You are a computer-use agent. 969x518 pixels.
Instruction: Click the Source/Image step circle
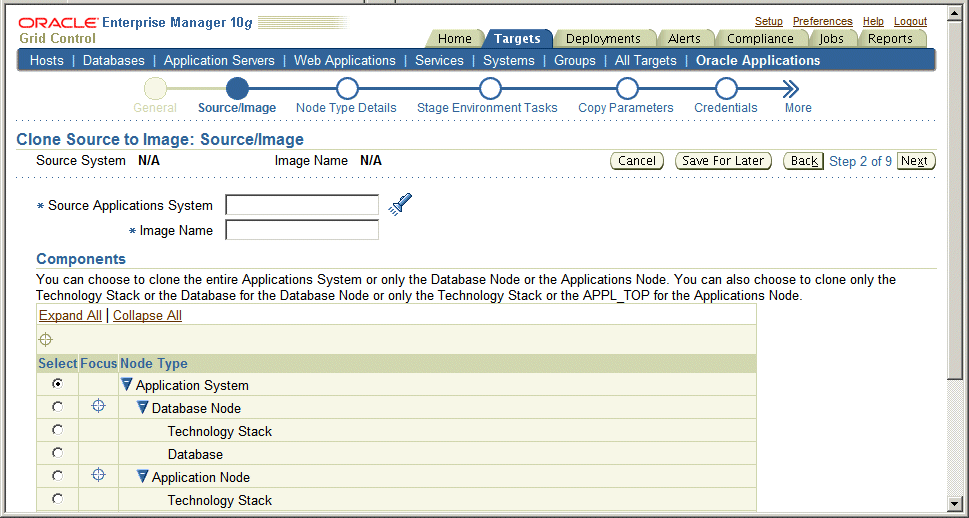click(237, 88)
